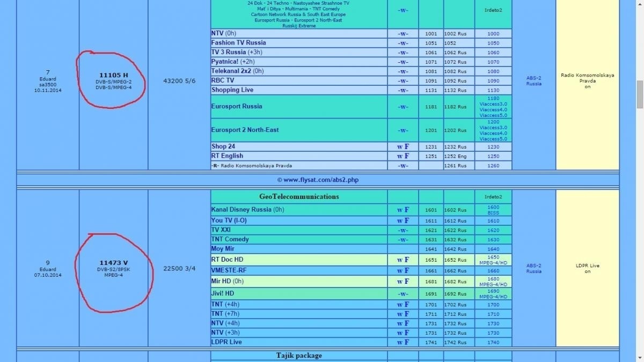The width and height of the screenshot is (644, 362).
Task: Click the 11473 V transponder frequency
Action: [x=114, y=263]
